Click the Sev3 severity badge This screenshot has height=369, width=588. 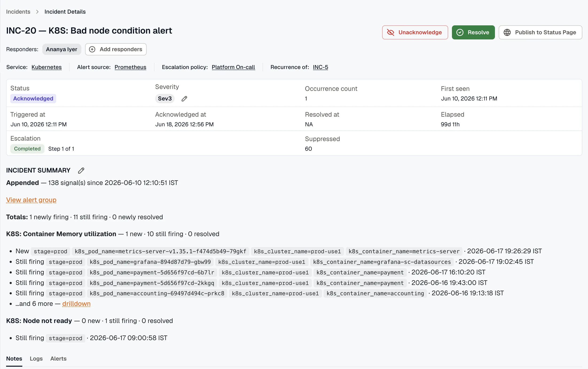click(165, 99)
